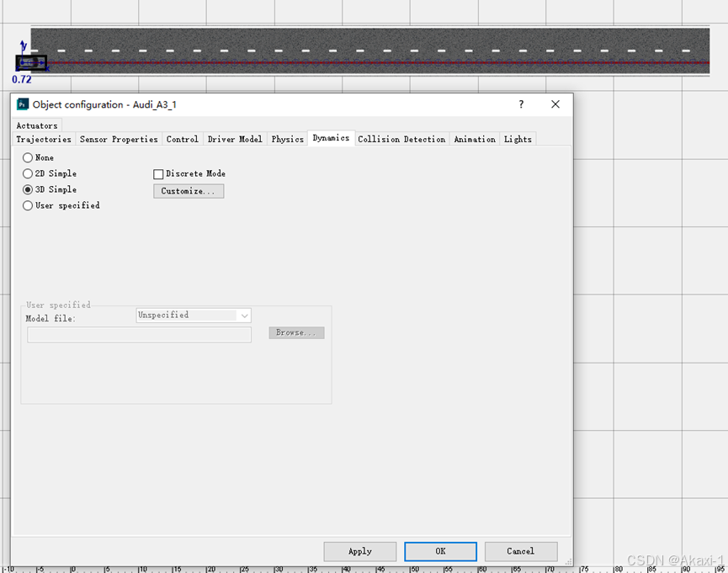Click the Cancel button
Viewport: 728px width, 573px height.
520,551
